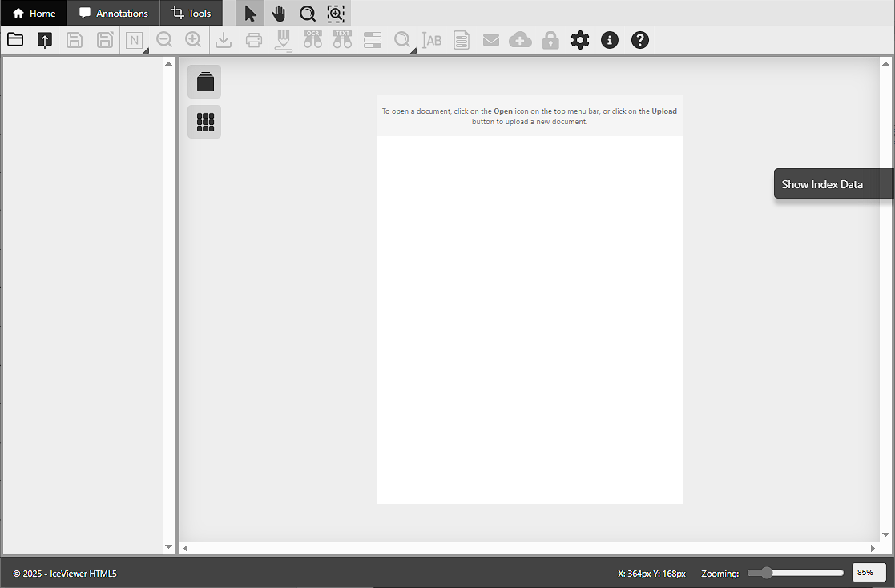Open the settings gear icon
Image resolution: width=895 pixels, height=588 pixels.
pyautogui.click(x=580, y=40)
